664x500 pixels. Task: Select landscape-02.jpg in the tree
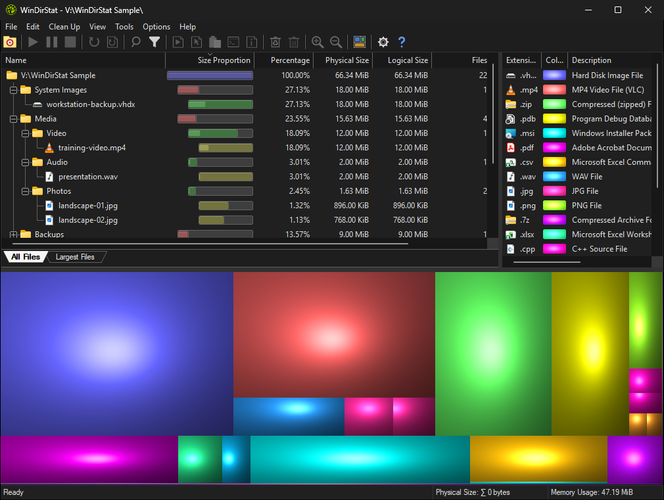88,220
